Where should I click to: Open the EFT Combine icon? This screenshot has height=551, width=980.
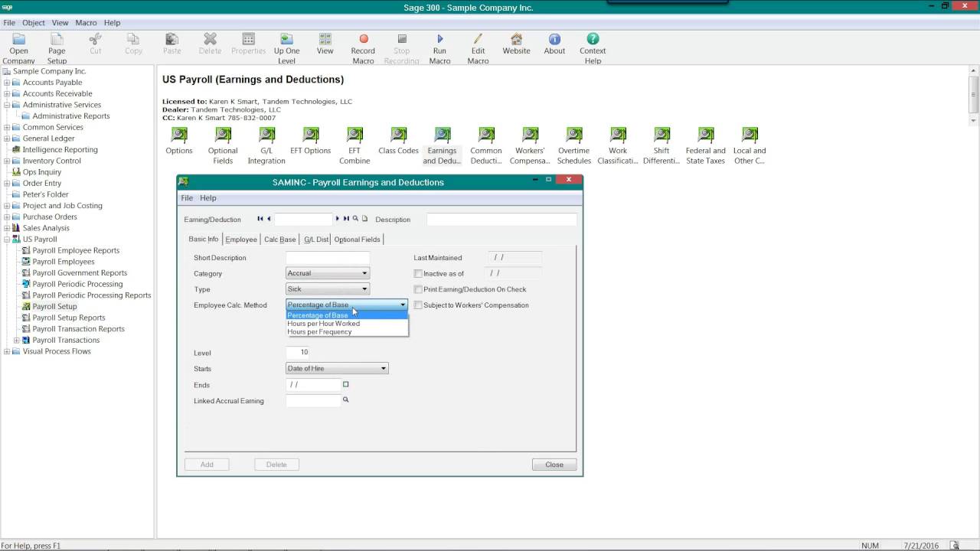pyautogui.click(x=354, y=145)
